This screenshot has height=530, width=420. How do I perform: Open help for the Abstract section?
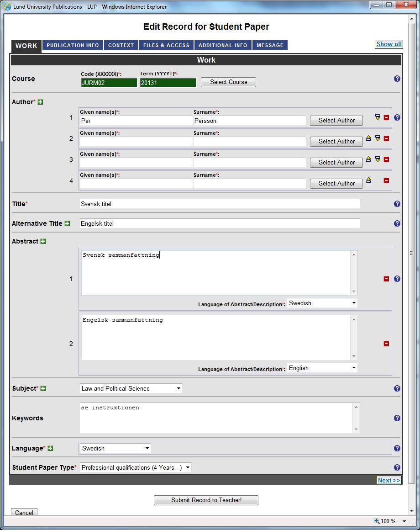[x=397, y=279]
